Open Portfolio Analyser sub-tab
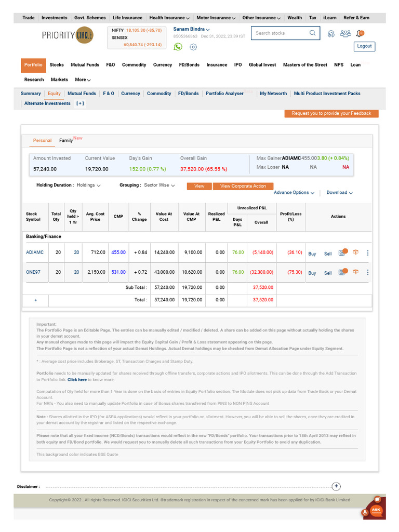This screenshot has height=532, width=399. tap(224, 94)
